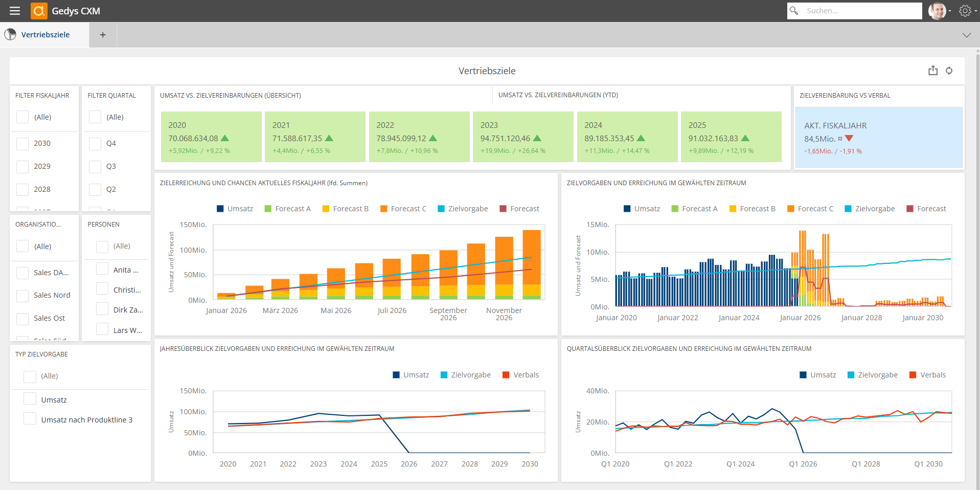This screenshot has height=490, width=980.
Task: Select the 2022 revenue card
Action: click(x=419, y=137)
